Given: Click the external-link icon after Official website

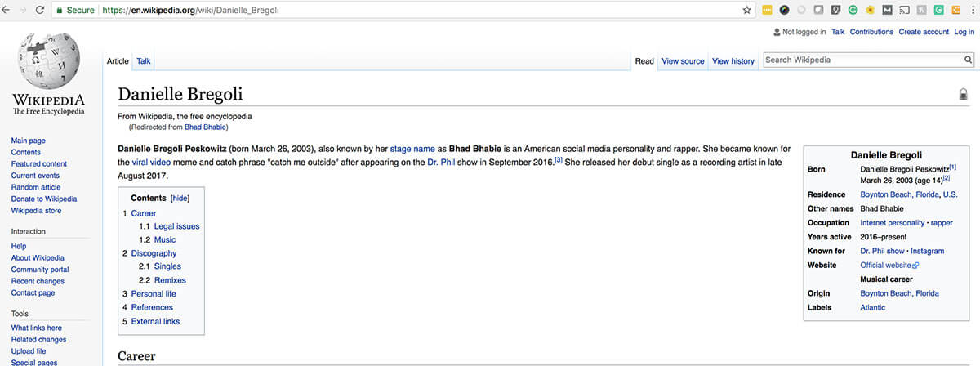Looking at the screenshot, I should coord(915,266).
